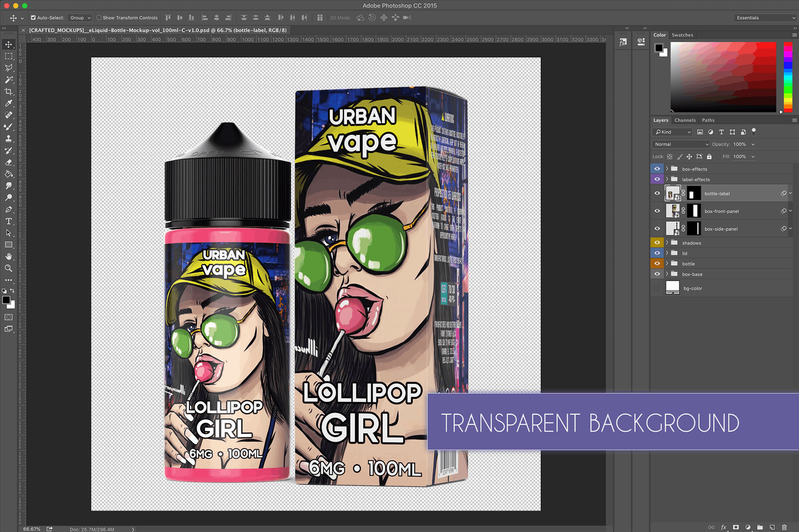The height and width of the screenshot is (532, 799).
Task: Expand the box-effects group
Action: coord(667,169)
